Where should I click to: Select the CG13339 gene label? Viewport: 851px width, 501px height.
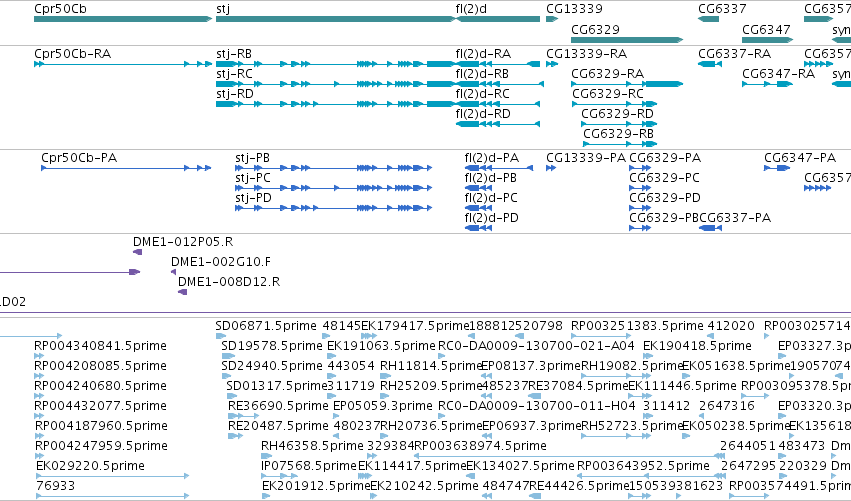click(574, 9)
